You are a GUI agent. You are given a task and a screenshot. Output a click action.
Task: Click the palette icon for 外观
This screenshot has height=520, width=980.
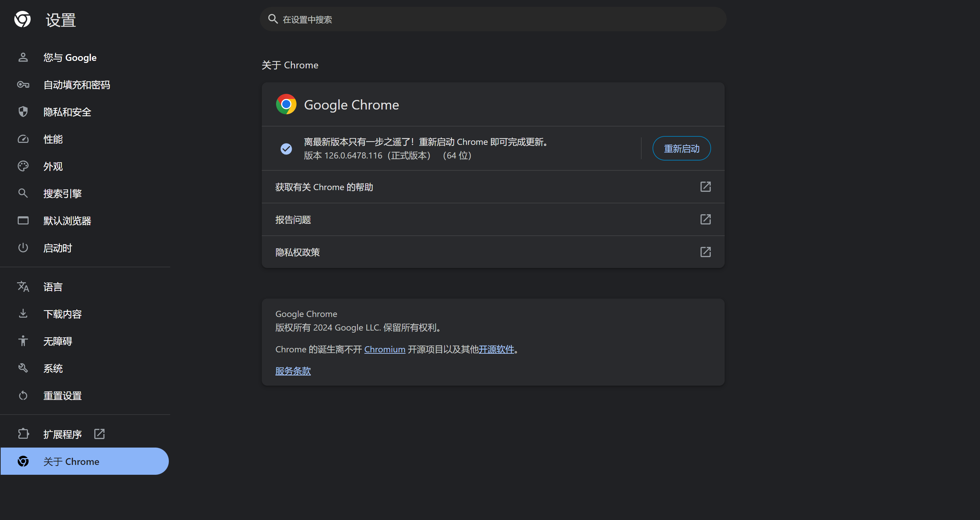tap(23, 167)
